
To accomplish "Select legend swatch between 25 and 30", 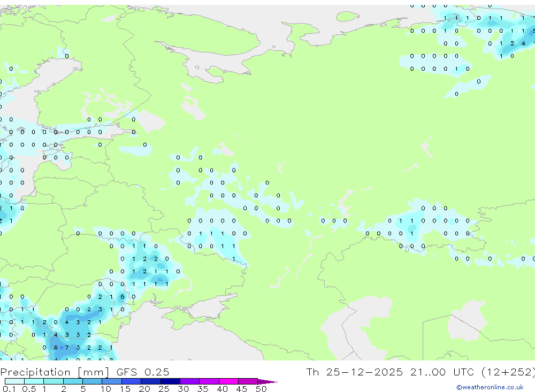I will coord(170,381).
